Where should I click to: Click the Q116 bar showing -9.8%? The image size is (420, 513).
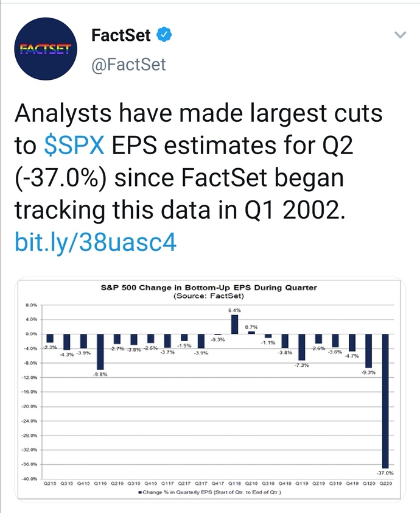tap(100, 352)
